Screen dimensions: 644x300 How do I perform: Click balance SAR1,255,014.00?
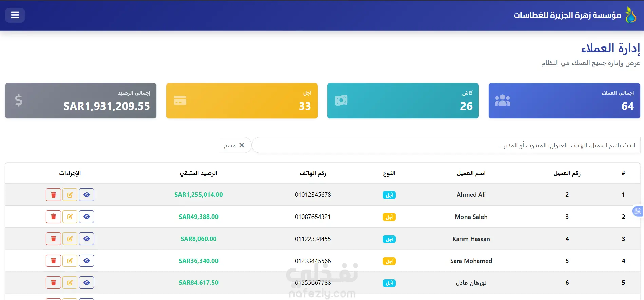tap(198, 195)
